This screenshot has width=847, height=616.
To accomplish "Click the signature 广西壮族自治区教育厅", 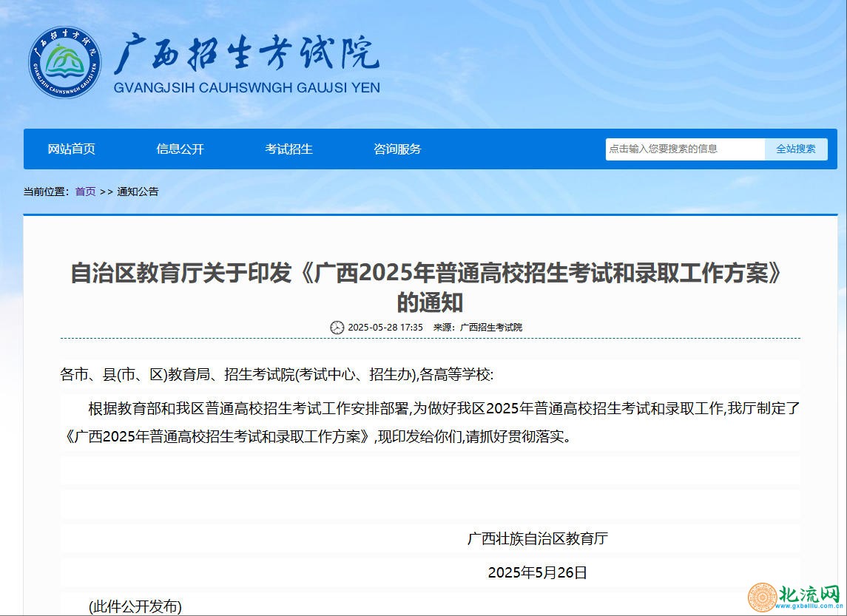I will [x=538, y=538].
